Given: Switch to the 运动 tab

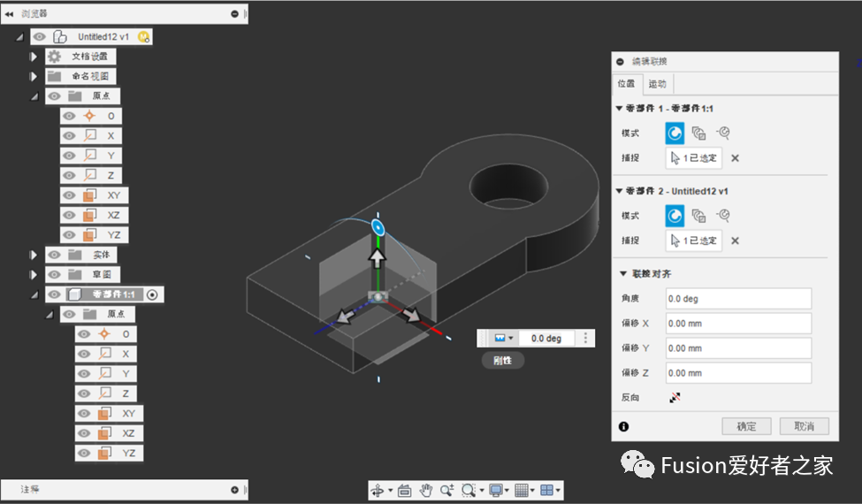Looking at the screenshot, I should (657, 83).
